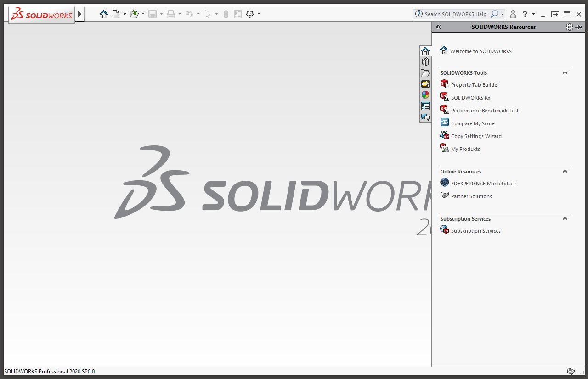588x379 pixels.
Task: Click the magnifier search icon in help box
Action: pos(494,14)
